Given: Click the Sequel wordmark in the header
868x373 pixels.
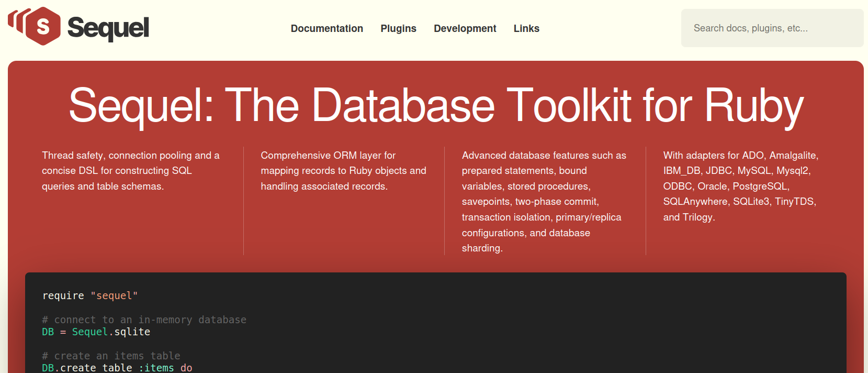Looking at the screenshot, I should point(108,28).
